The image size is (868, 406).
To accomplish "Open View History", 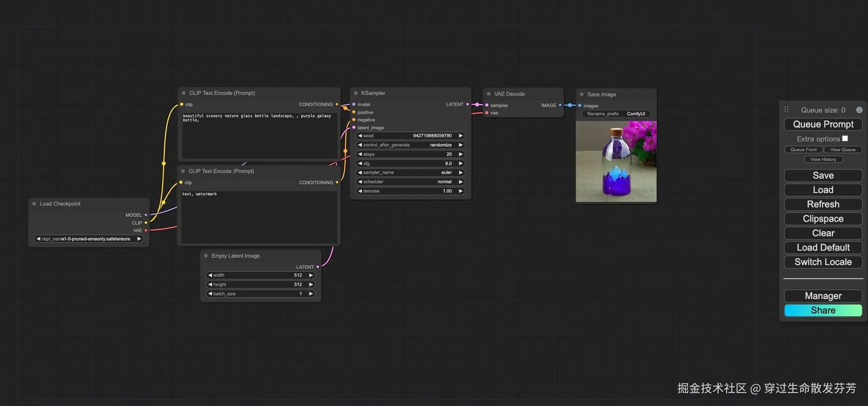I will point(823,160).
